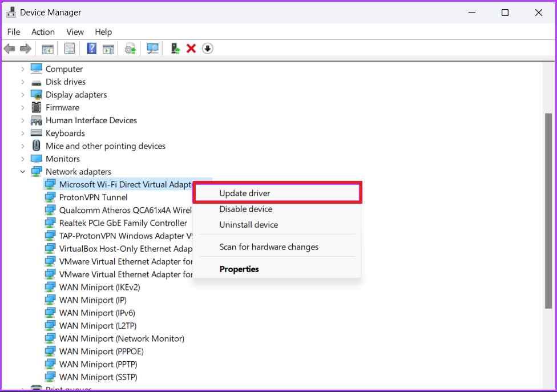Choose Disable device from context menu
The width and height of the screenshot is (557, 392).
[277, 209]
